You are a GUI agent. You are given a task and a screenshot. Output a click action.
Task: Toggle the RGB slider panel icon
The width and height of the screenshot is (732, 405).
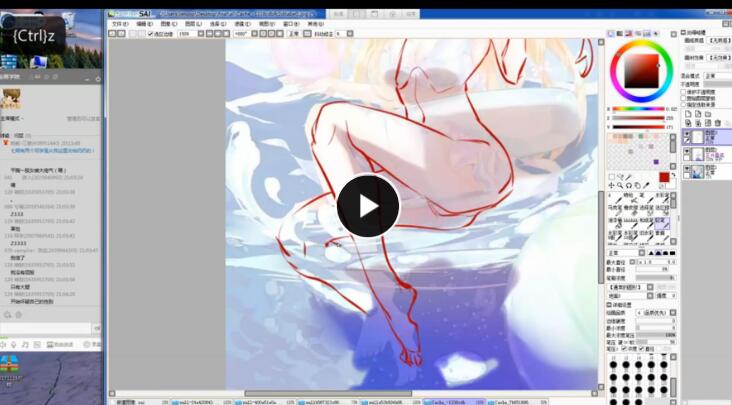[620, 34]
